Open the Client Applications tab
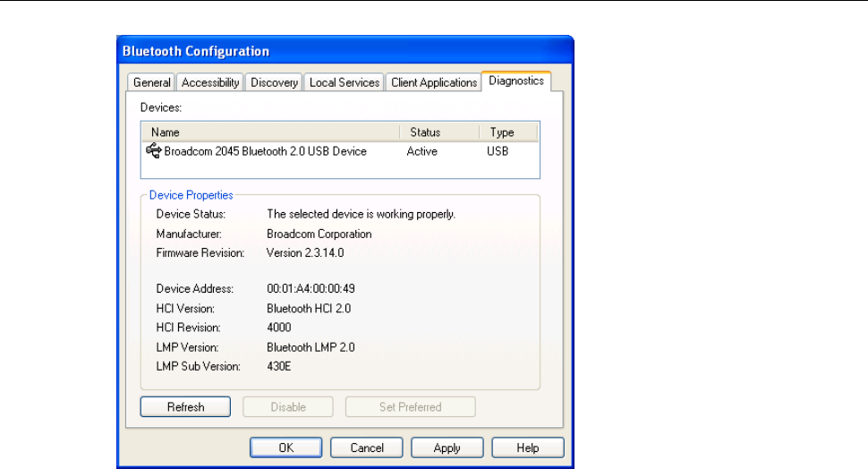The height and width of the screenshot is (469, 868). click(x=434, y=82)
